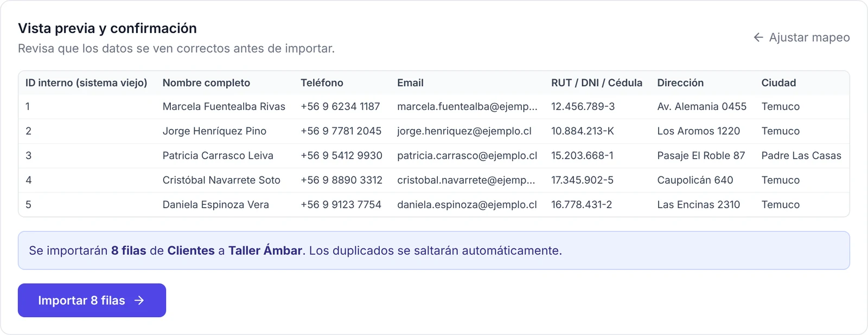
Task: Click the Importar 8 filas button
Action: (92, 300)
